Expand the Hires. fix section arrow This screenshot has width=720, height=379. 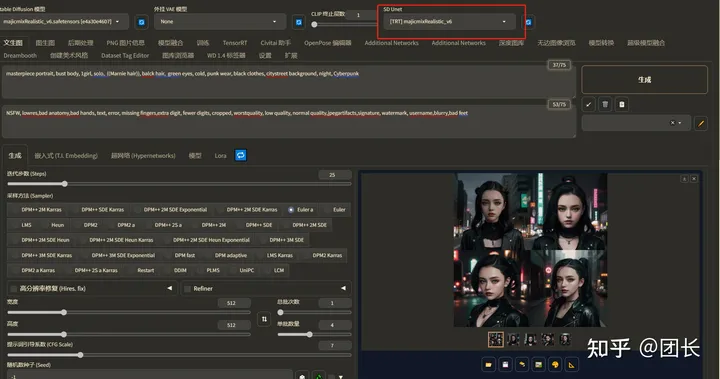[169, 288]
